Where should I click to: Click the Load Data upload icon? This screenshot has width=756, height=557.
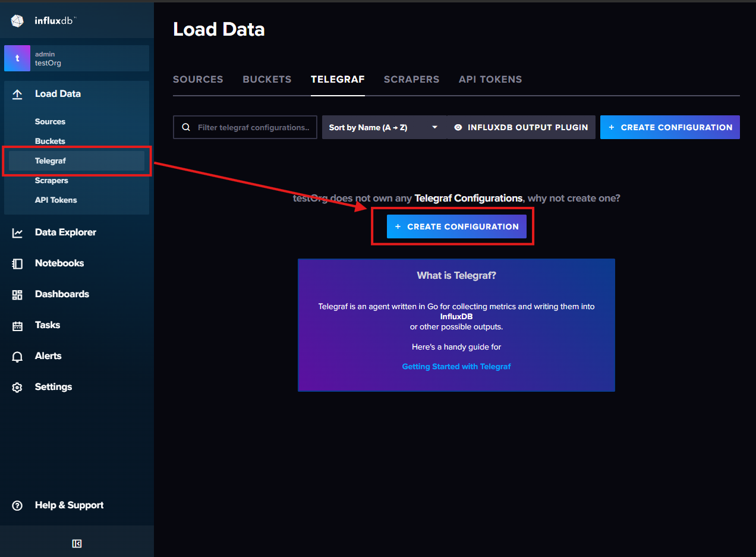tap(17, 94)
